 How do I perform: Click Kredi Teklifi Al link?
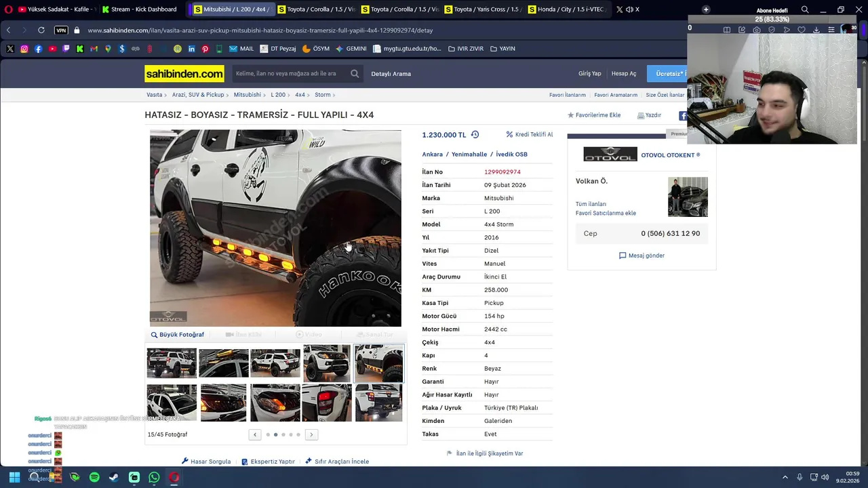tap(530, 134)
